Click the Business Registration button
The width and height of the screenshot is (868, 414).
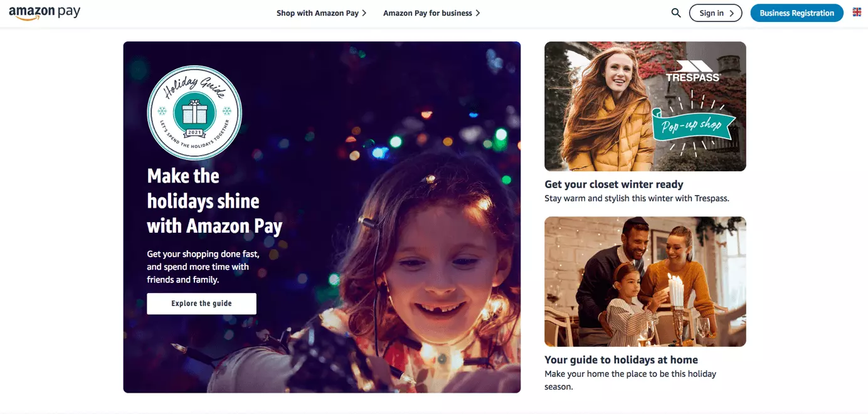797,13
